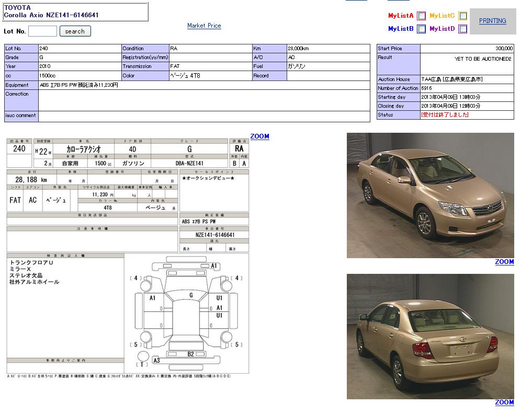532x416 pixels.
Task: Open the rear view photo of the Corolla
Action: (430, 336)
